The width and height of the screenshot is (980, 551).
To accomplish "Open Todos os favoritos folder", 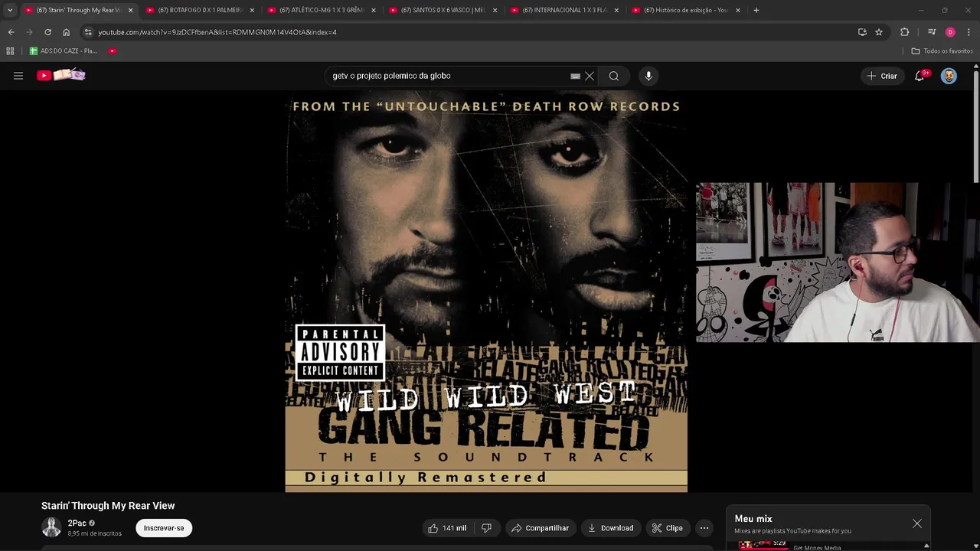I will [x=942, y=51].
